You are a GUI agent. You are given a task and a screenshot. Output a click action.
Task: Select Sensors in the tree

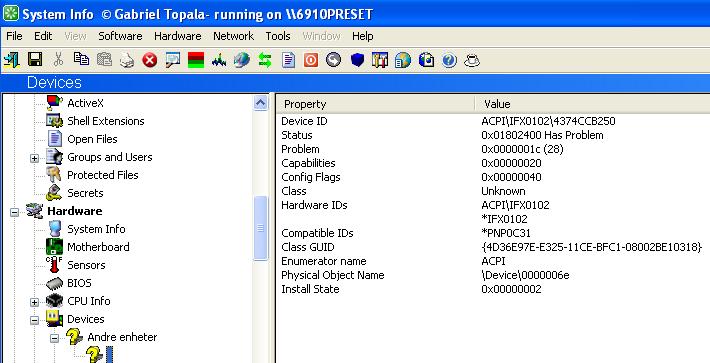pos(86,265)
